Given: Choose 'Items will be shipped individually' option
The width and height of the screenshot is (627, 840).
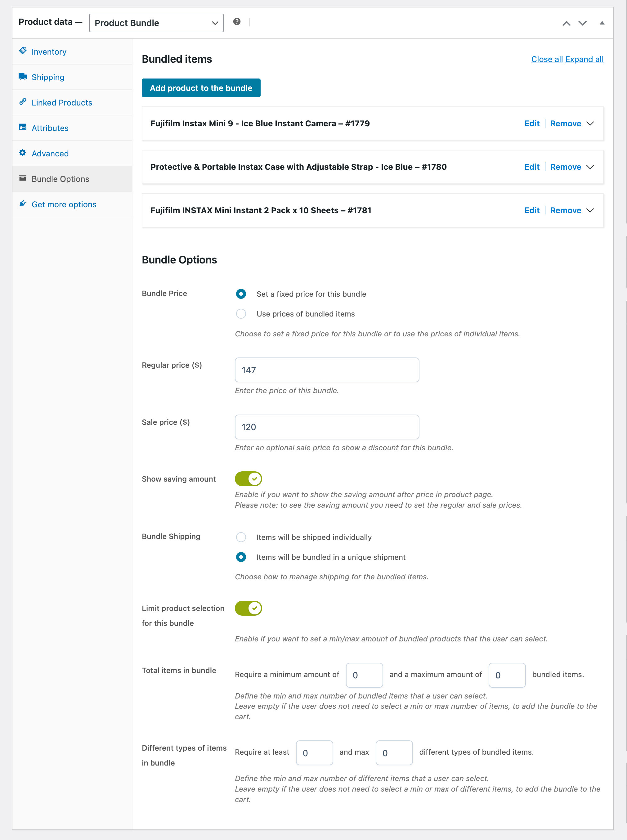Looking at the screenshot, I should pos(241,537).
